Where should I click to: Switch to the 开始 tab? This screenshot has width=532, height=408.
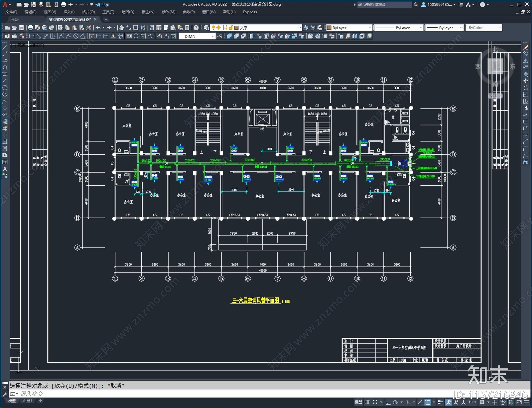point(15,19)
